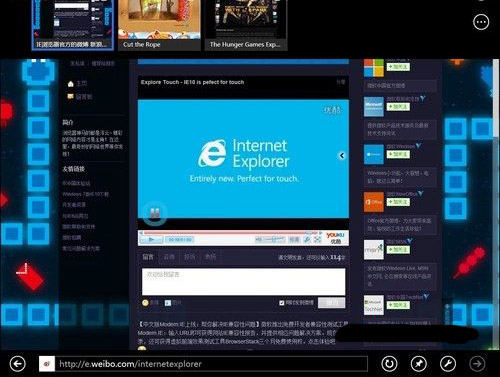Insert an emoticon using the smiley icon

pyautogui.click(x=145, y=303)
